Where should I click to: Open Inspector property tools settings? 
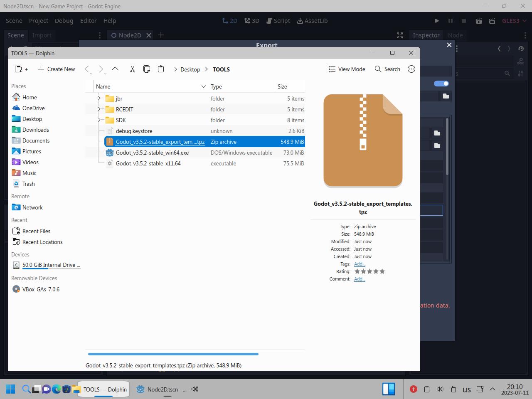[x=521, y=74]
